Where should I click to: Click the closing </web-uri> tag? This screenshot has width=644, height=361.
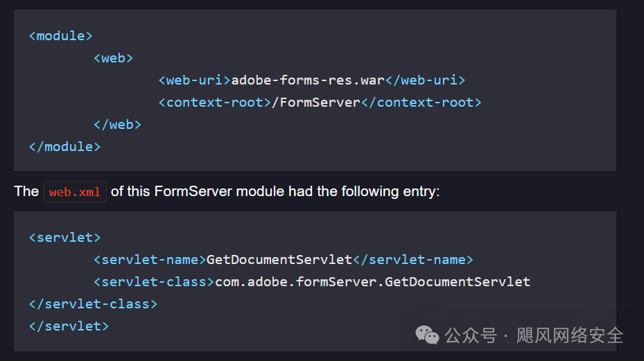(x=425, y=80)
